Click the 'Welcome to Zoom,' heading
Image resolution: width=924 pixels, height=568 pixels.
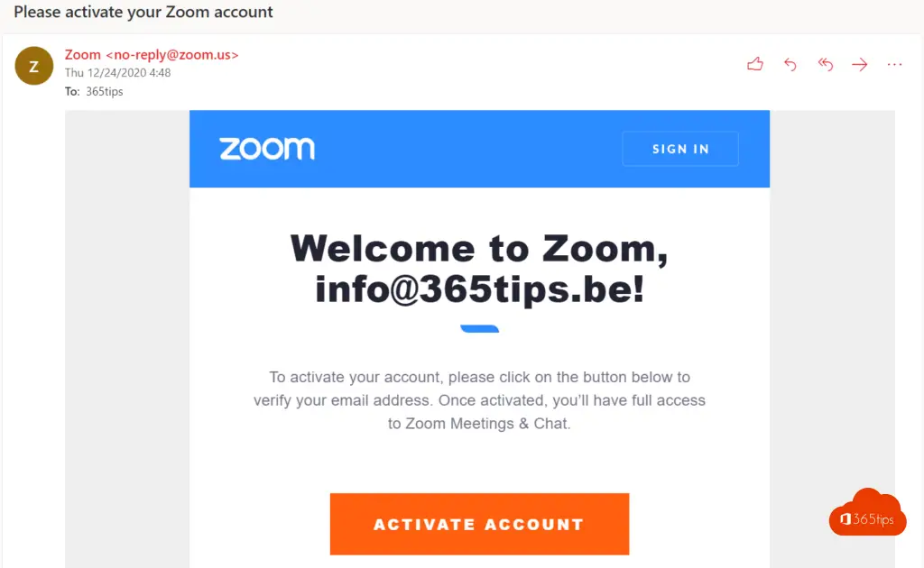[x=479, y=249]
